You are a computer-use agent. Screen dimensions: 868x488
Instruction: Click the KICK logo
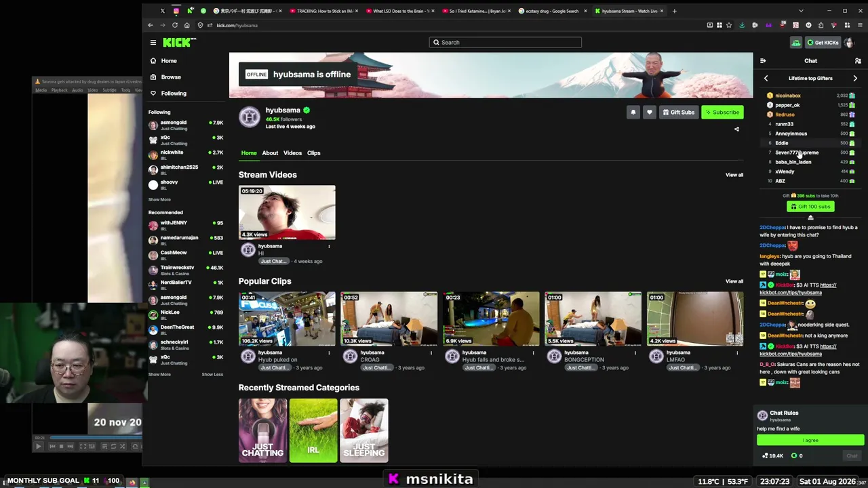tap(179, 43)
